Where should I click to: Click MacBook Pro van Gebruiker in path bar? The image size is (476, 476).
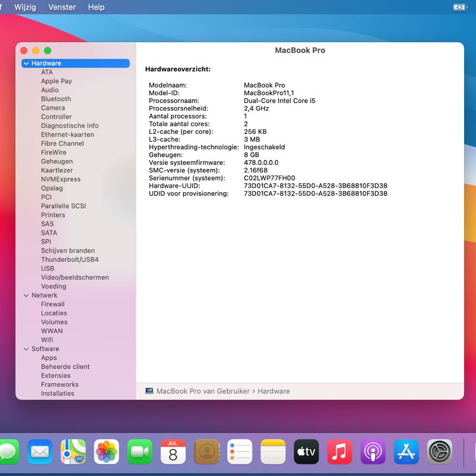click(x=203, y=391)
